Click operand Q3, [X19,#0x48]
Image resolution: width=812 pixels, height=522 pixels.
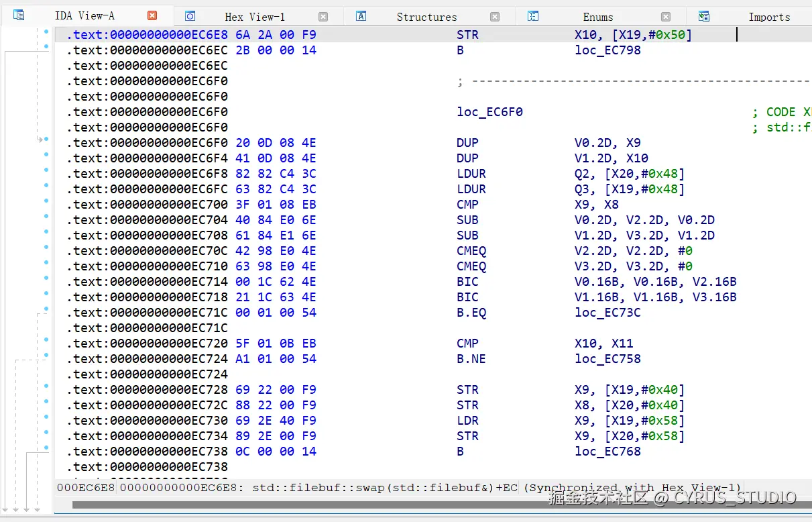click(630, 189)
